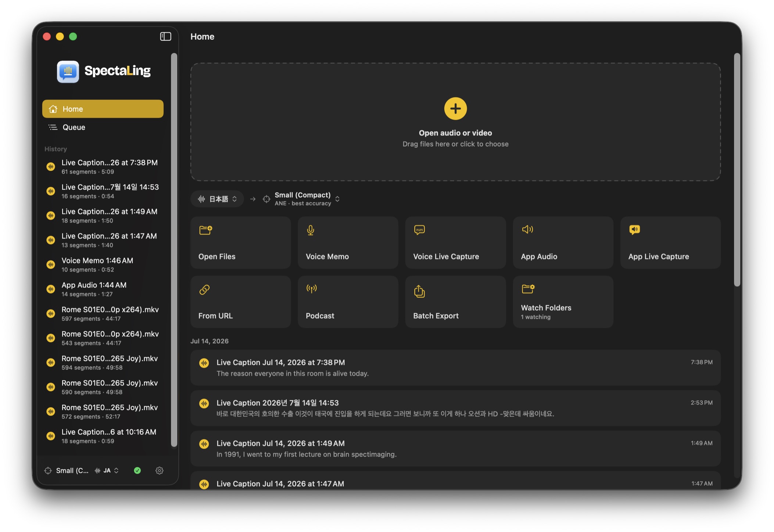The image size is (774, 532).
Task: Open history item Rome with 594 segments
Action: pyautogui.click(x=103, y=363)
